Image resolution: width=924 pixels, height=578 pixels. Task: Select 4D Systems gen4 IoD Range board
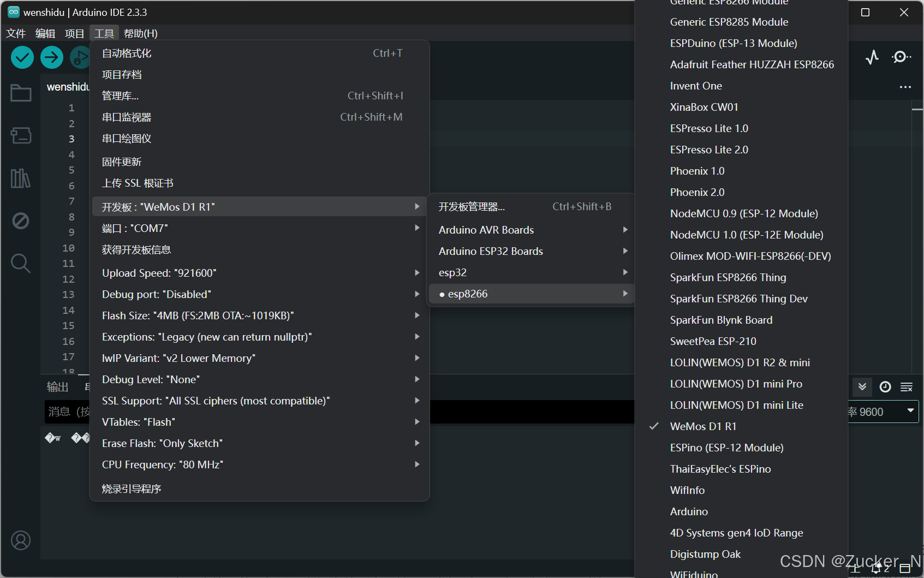click(x=741, y=533)
